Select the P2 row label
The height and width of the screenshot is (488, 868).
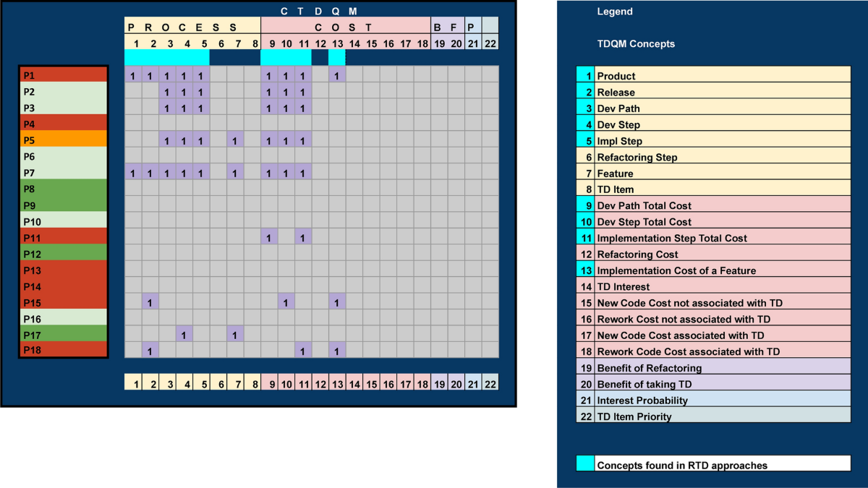(64, 92)
